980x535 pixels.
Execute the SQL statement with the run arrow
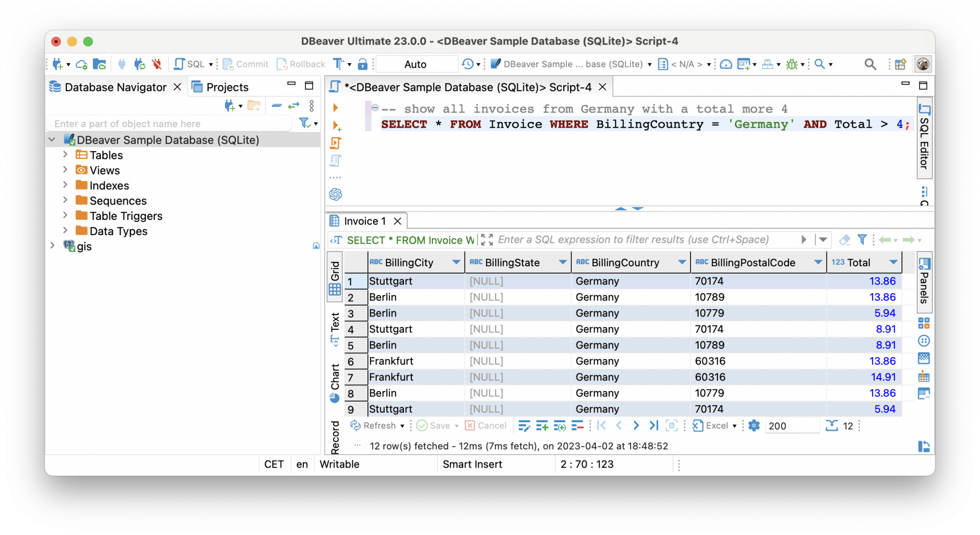point(335,108)
